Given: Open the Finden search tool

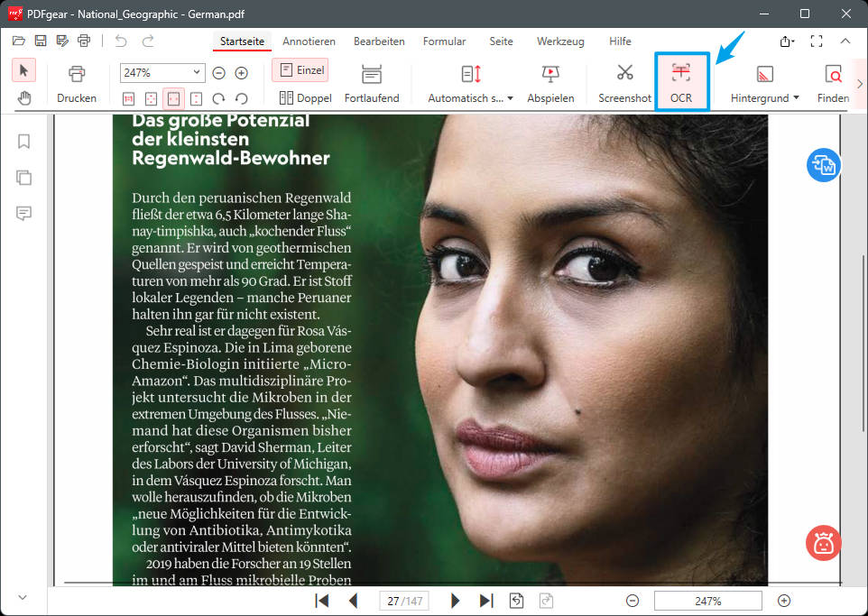Looking at the screenshot, I should [833, 84].
